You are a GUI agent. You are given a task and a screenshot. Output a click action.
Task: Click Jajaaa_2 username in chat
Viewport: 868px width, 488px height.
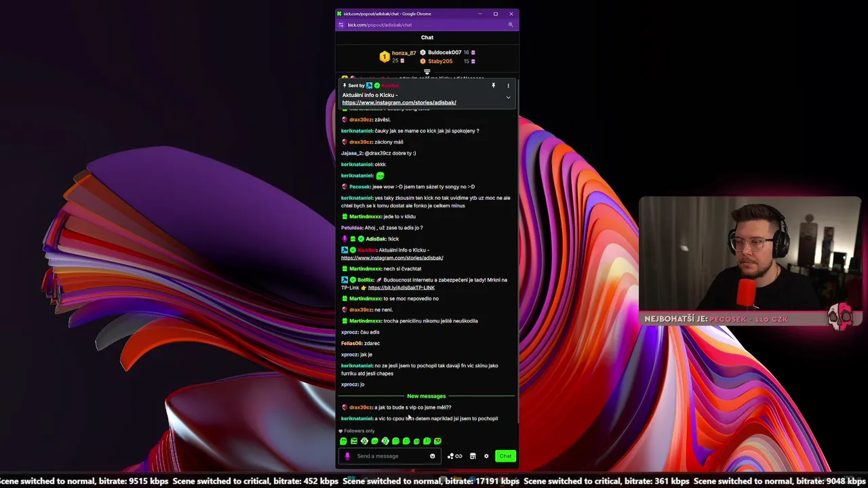pyautogui.click(x=351, y=153)
